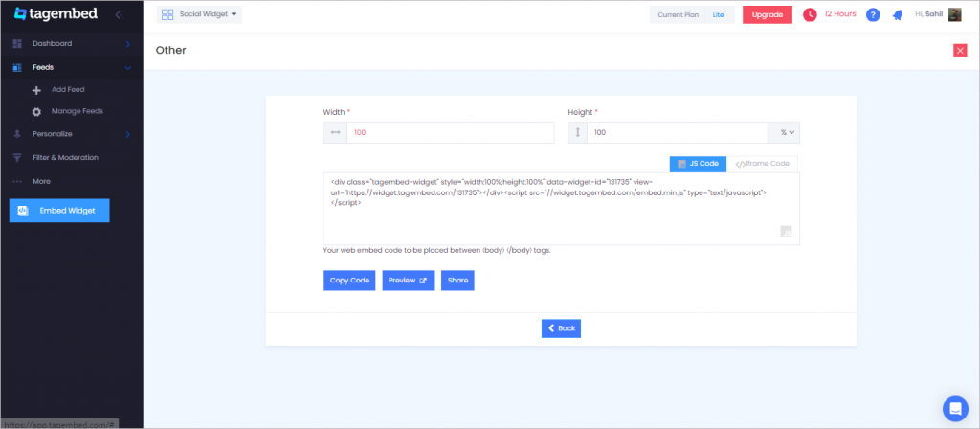This screenshot has width=980, height=429.
Task: Click the plus icon beside Add Feed
Action: coord(37,90)
